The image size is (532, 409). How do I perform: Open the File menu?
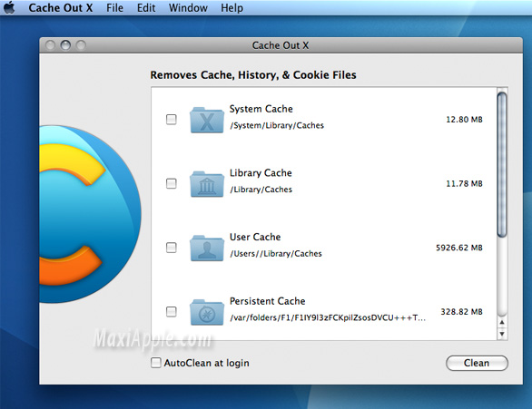(114, 7)
